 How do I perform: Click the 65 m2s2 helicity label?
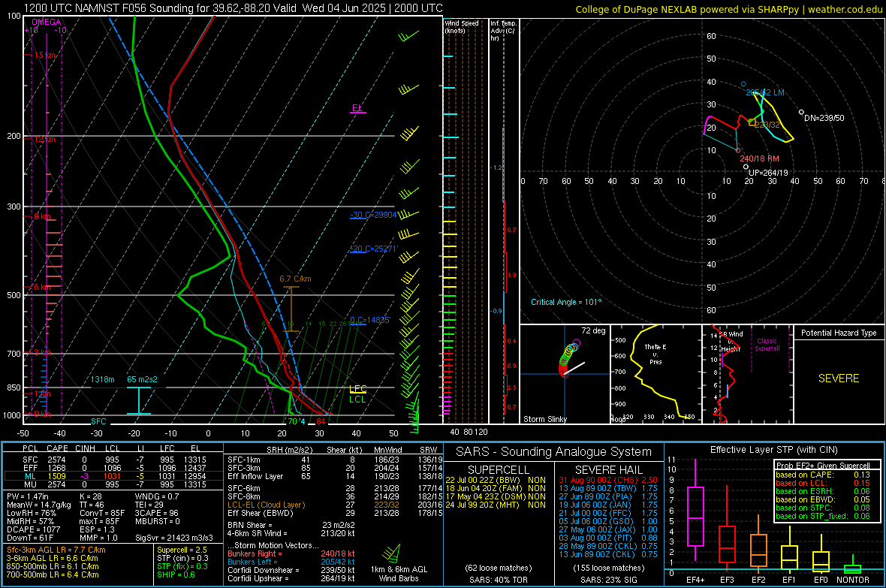(142, 379)
